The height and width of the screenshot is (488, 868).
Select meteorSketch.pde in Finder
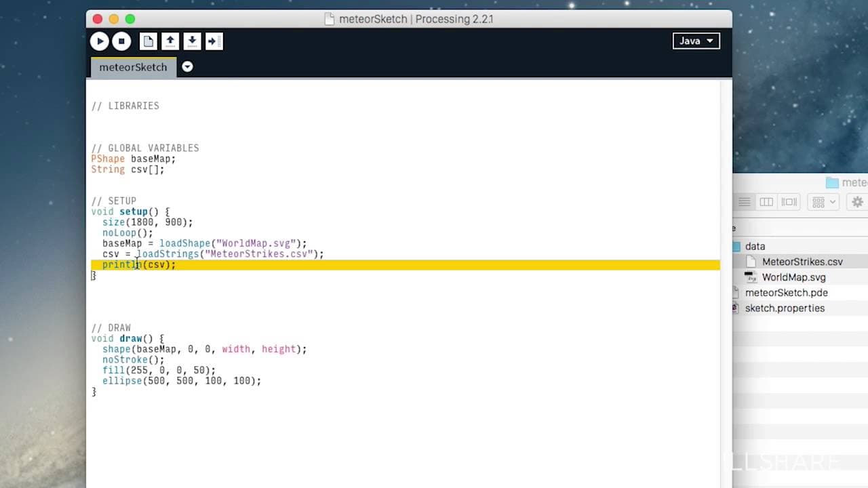[x=786, y=293]
